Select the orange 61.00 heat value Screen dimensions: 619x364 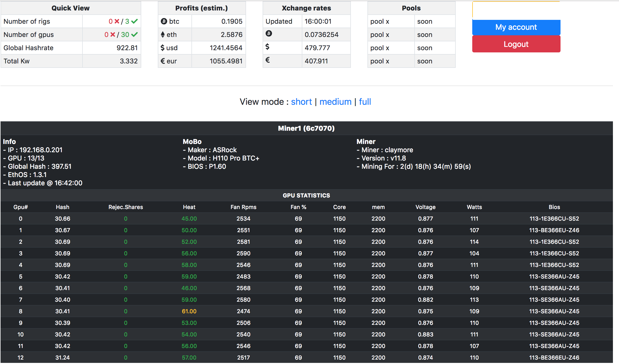pos(189,311)
